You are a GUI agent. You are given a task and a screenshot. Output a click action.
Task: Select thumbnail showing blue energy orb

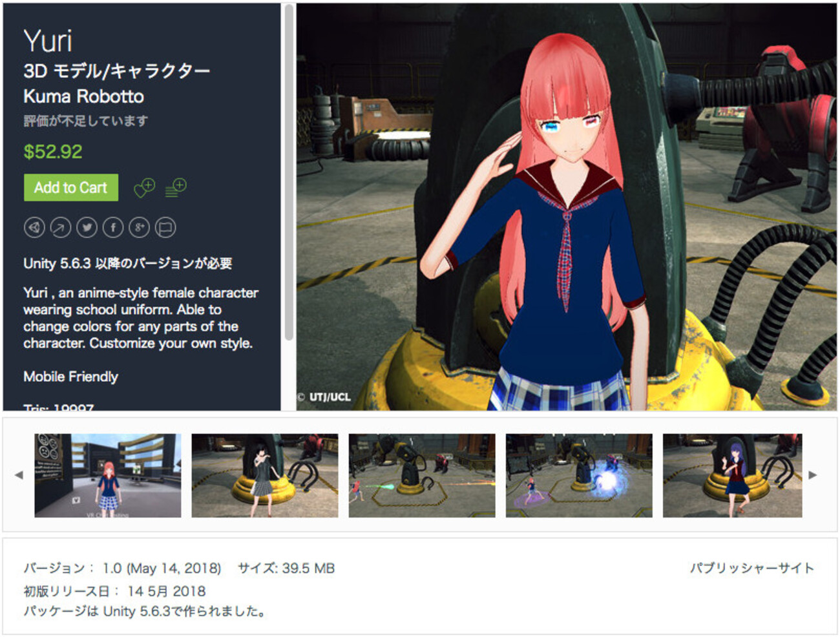[x=579, y=475]
